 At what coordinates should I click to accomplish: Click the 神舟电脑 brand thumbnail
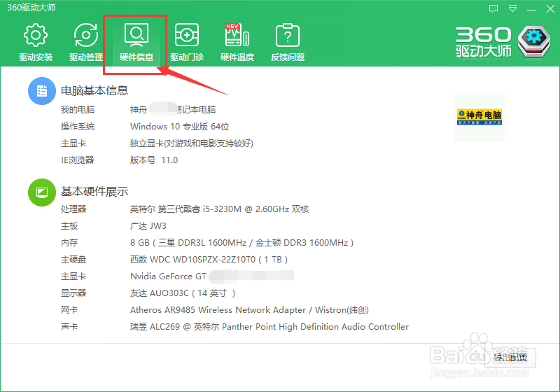click(x=479, y=117)
